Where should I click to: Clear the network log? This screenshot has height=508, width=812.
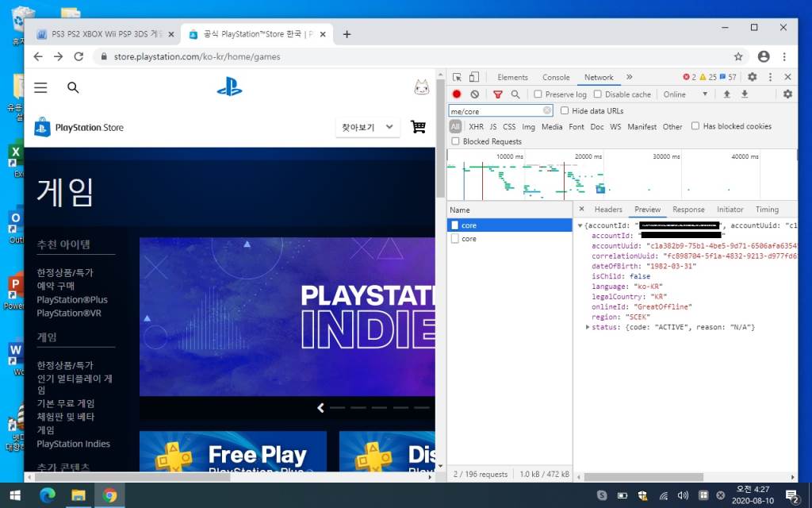coord(474,94)
